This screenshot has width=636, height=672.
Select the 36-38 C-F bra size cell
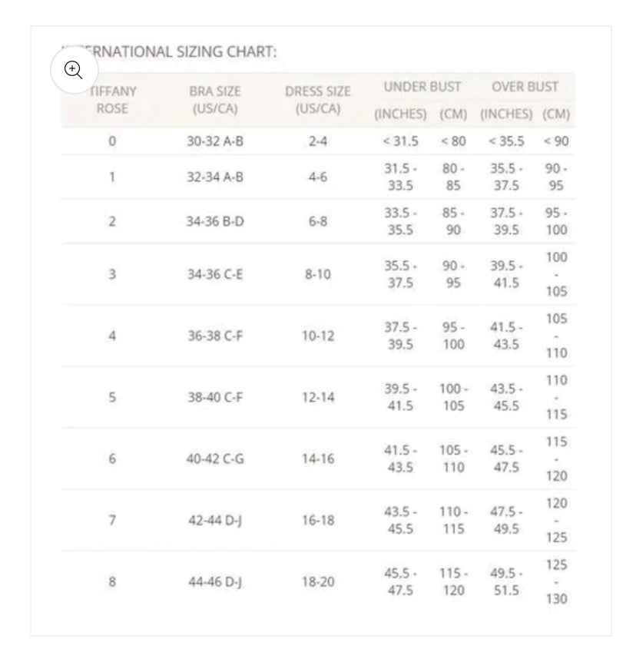coord(215,336)
